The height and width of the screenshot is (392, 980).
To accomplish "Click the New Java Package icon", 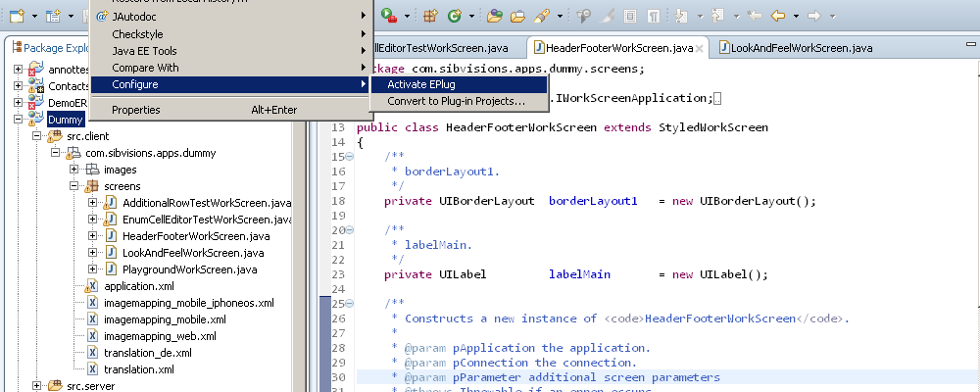I will (430, 17).
